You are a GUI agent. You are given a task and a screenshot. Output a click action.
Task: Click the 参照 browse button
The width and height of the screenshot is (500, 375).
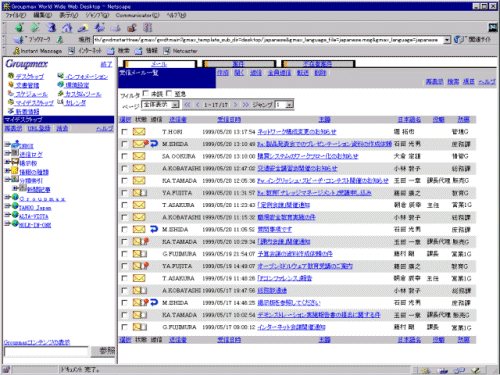[x=103, y=351]
